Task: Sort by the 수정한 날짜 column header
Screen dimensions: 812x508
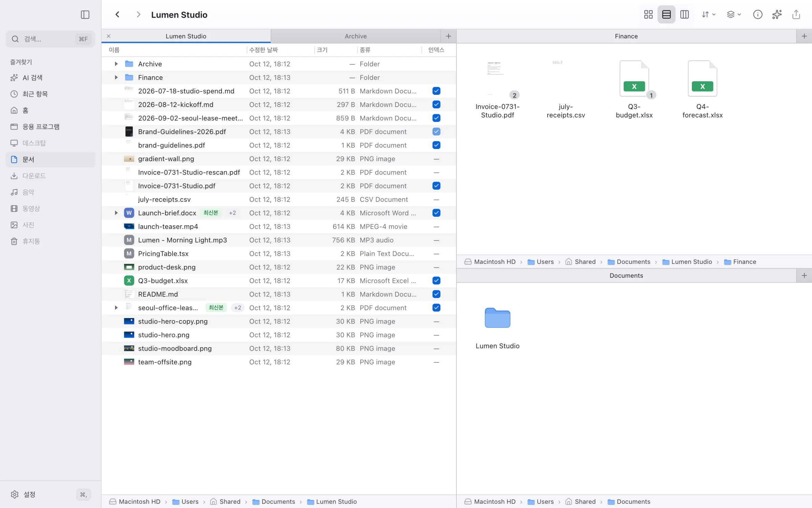Action: coord(280,50)
